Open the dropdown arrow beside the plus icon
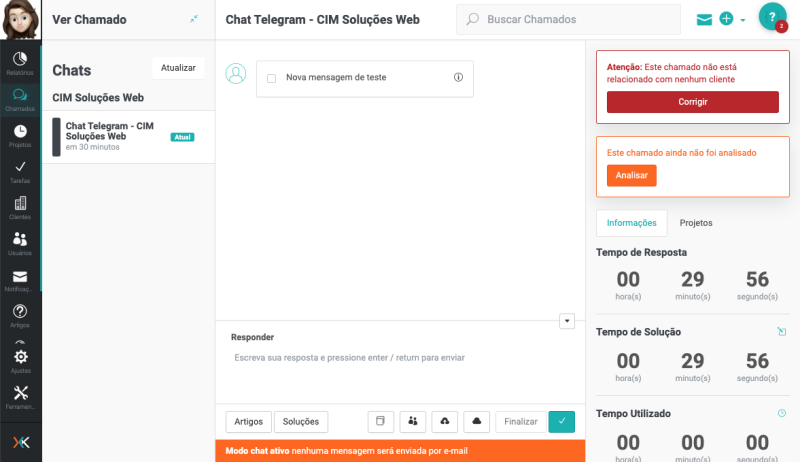Screen dimensions: 800x462 pos(743,20)
